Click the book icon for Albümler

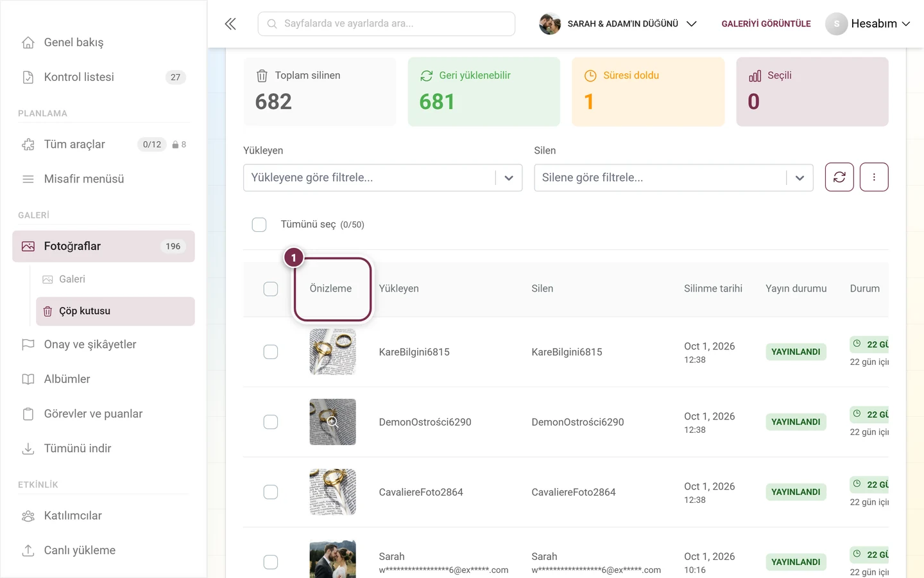[x=28, y=379]
